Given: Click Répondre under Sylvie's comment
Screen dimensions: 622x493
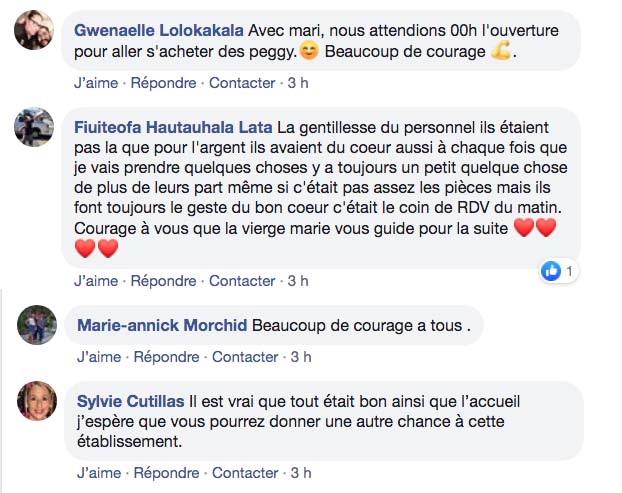Looking at the screenshot, I should click(x=166, y=472).
